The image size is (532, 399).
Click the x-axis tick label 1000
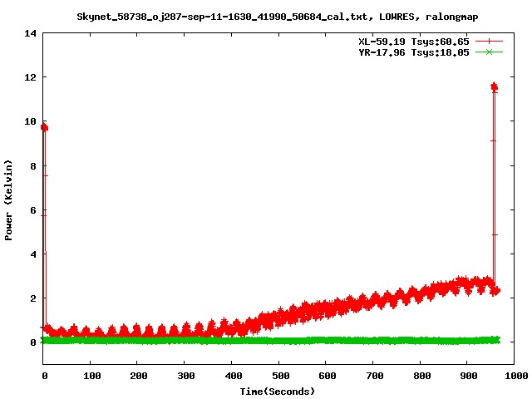click(516, 376)
